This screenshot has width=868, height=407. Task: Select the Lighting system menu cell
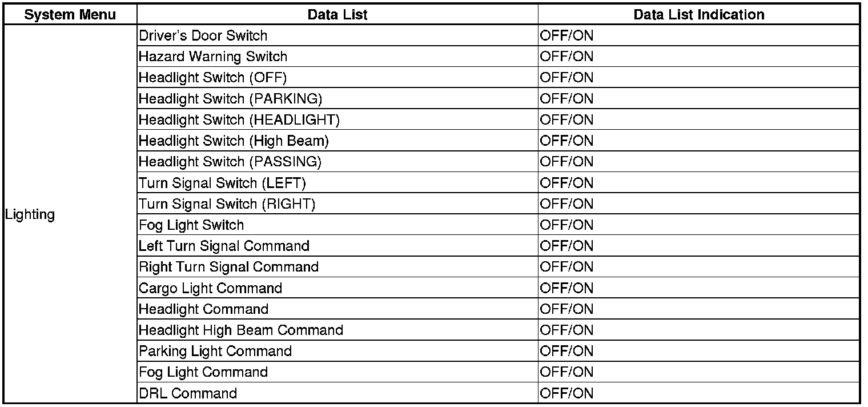pos(30,215)
